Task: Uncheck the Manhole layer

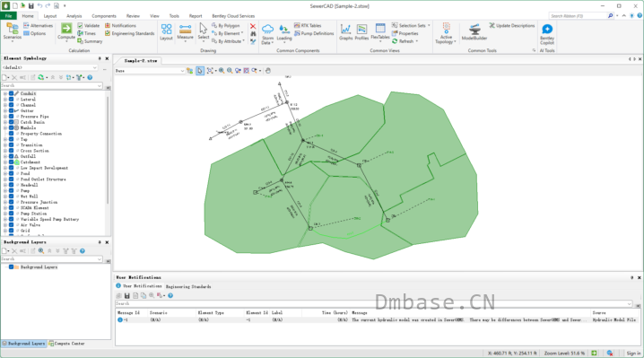Action: point(11,127)
